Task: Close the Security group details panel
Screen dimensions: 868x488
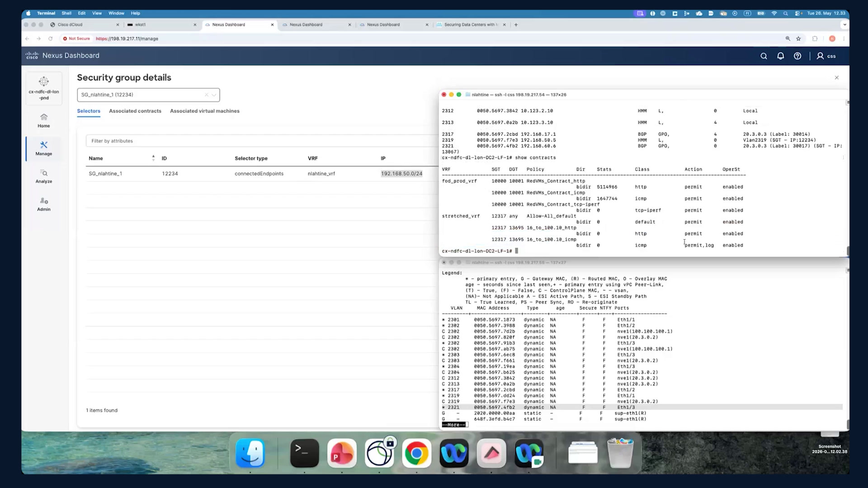Action: (x=836, y=78)
